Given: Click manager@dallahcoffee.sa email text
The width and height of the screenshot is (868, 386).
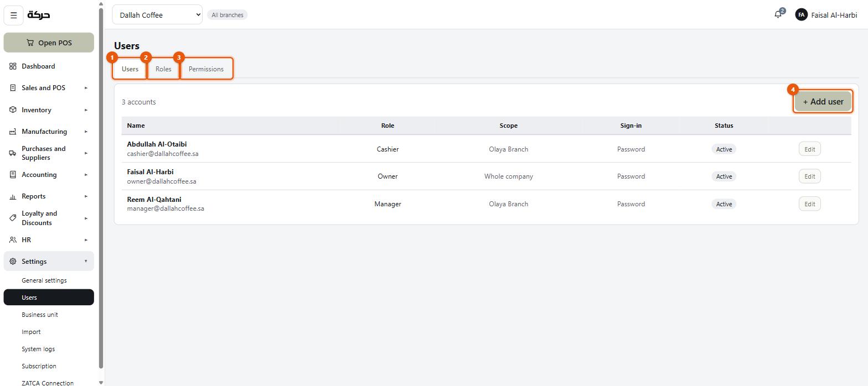Looking at the screenshot, I should (166, 208).
